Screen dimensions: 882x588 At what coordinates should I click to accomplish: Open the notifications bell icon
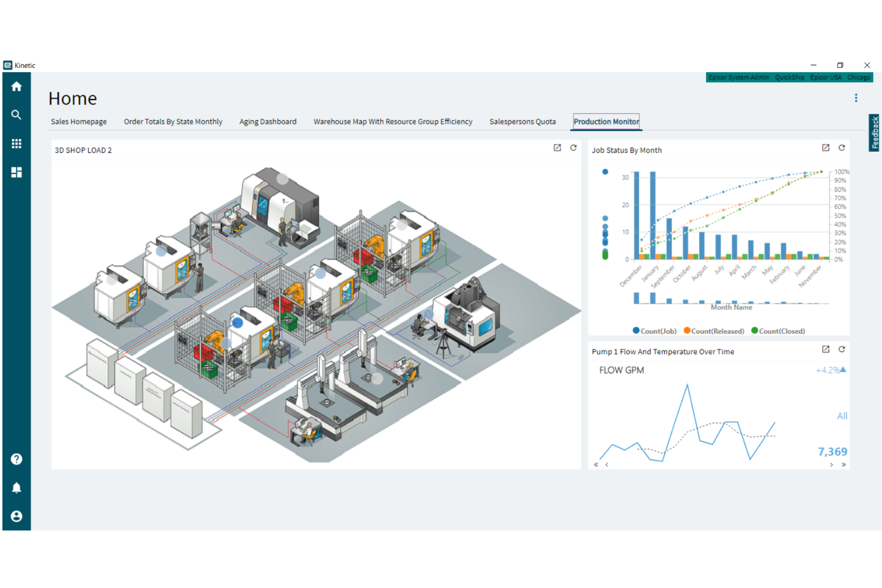coord(16,487)
